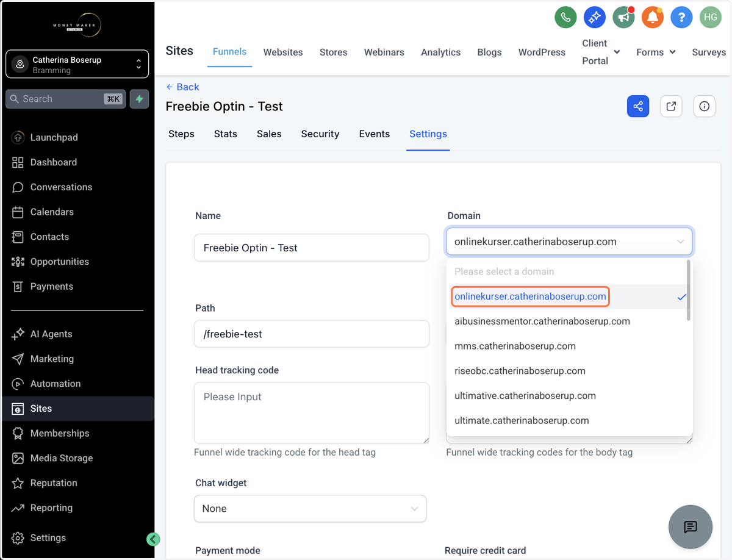
Task: Select Sites in sidebar
Action: coord(77,409)
